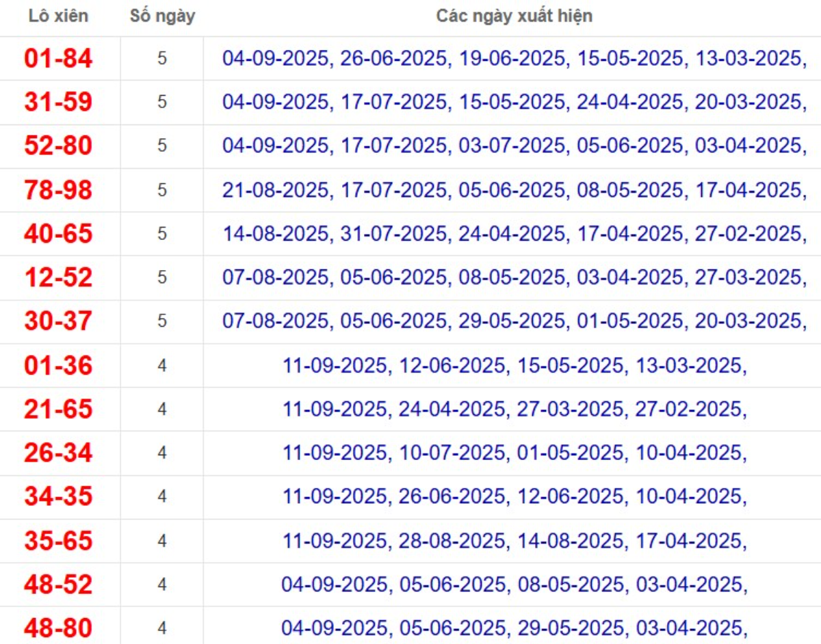Select the 40-65 pair

point(58,234)
